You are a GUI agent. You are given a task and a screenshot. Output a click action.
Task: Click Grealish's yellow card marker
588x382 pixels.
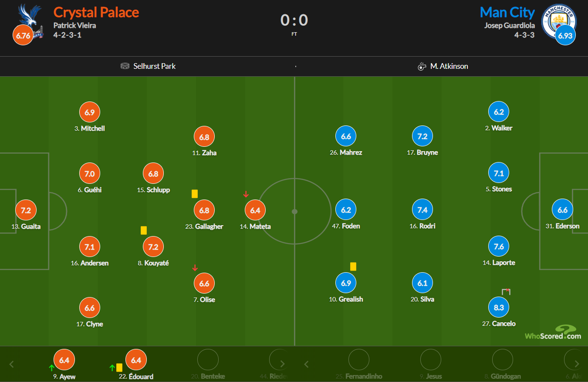point(353,266)
